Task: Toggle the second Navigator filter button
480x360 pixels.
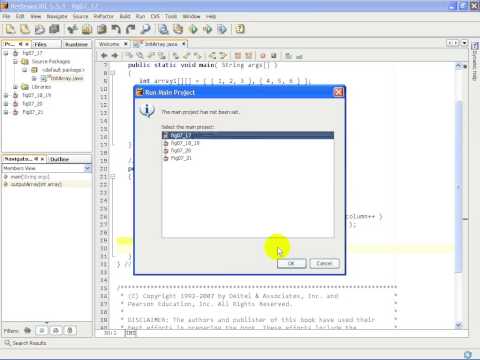Action: tap(42, 331)
